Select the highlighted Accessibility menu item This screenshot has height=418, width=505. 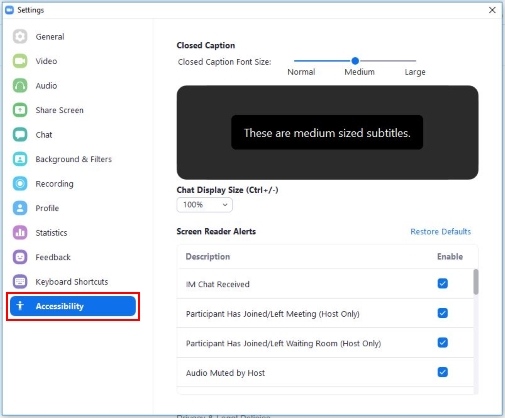(x=73, y=306)
